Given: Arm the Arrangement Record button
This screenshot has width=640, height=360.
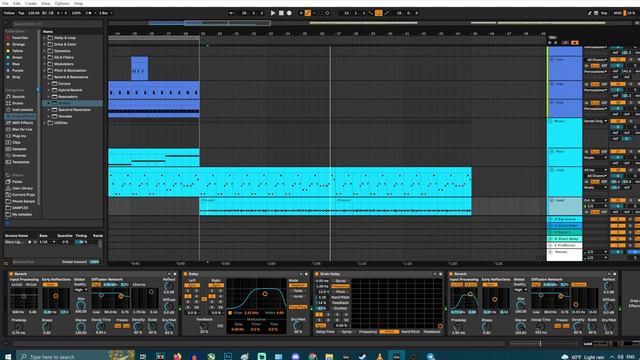Looking at the screenshot, I should tap(289, 13).
